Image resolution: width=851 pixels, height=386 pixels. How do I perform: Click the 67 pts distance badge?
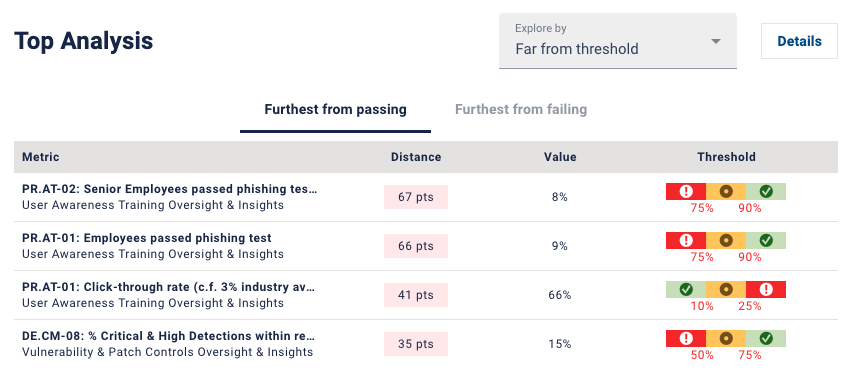click(416, 197)
